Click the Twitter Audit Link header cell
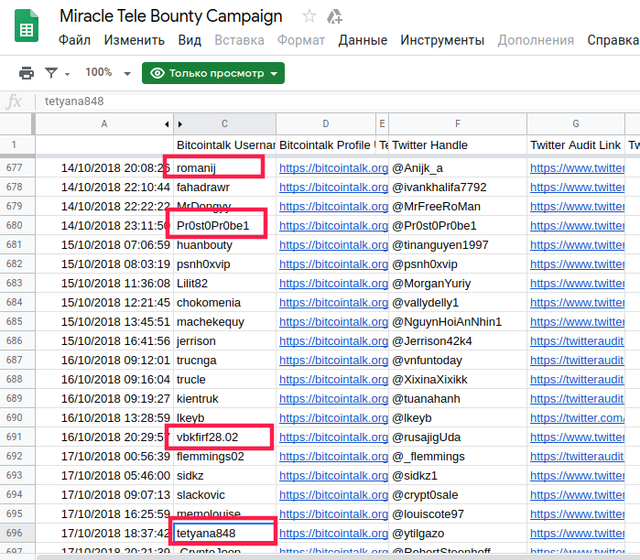This screenshot has width=640, height=560. (576, 145)
